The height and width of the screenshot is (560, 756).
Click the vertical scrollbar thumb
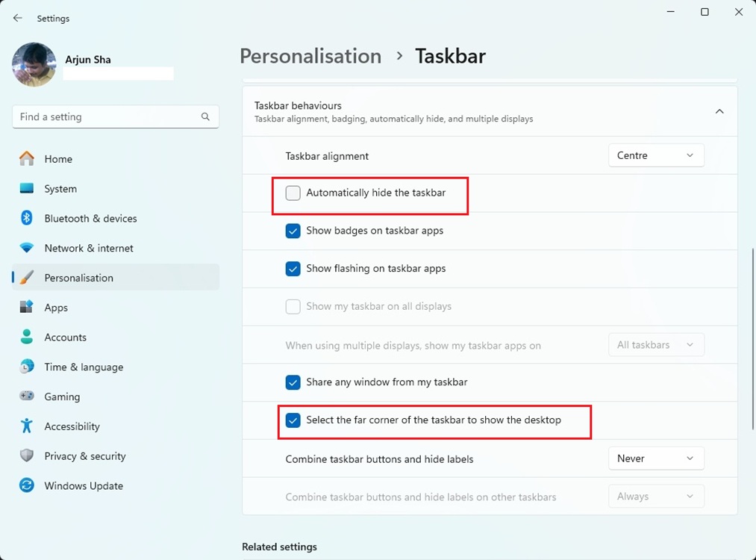[752, 338]
